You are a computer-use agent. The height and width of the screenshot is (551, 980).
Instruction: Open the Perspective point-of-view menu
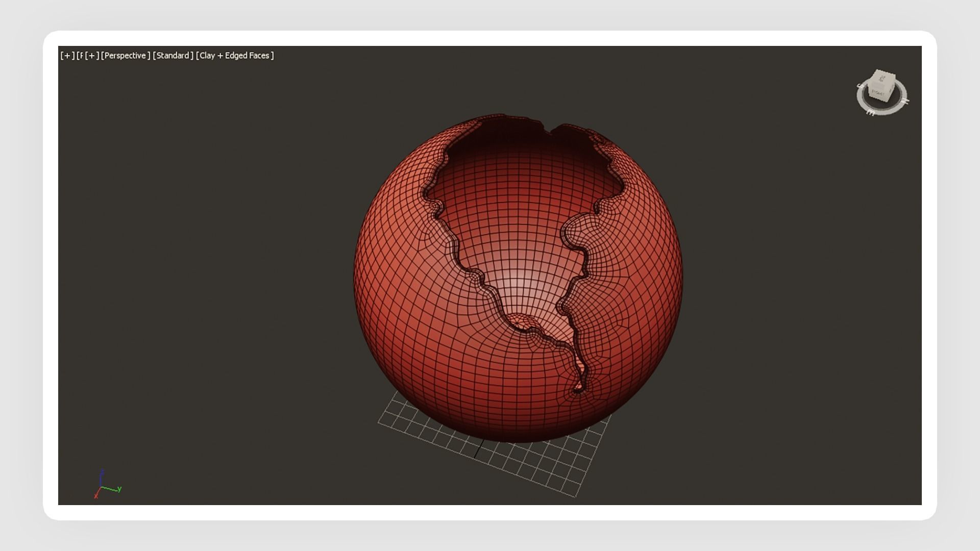pyautogui.click(x=126, y=56)
